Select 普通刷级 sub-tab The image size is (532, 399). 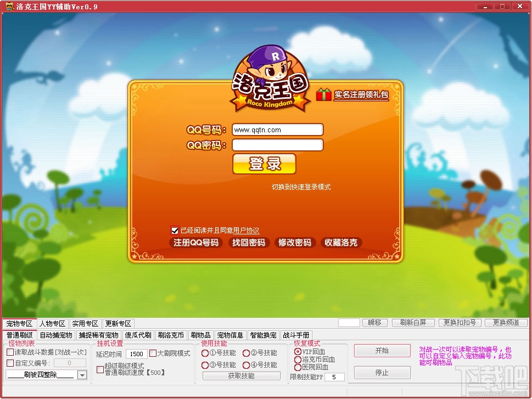[x=20, y=335]
